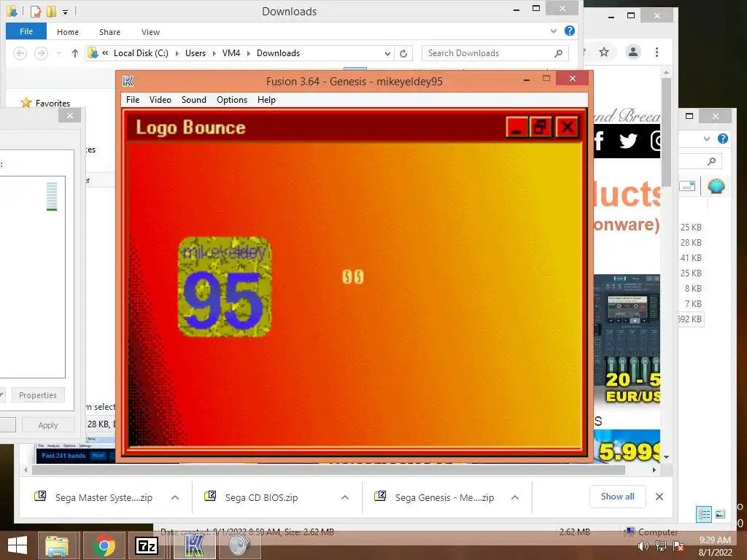Select VM4 in the address breadcrumb

[x=231, y=52]
